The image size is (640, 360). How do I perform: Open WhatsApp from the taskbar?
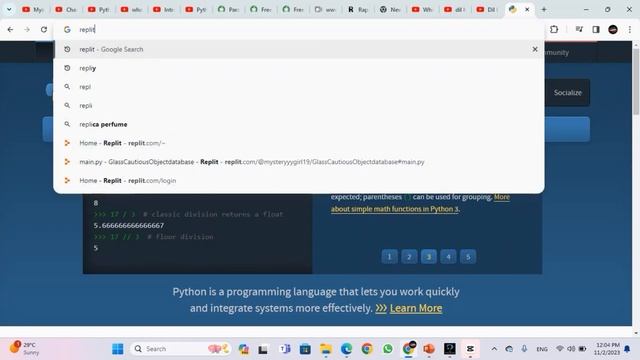click(387, 349)
